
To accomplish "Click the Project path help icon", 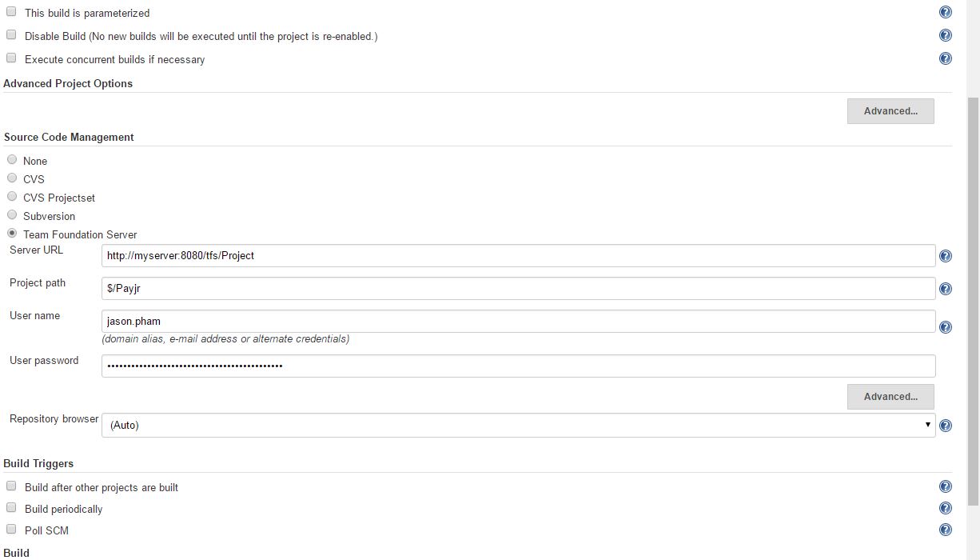I will tap(946, 289).
